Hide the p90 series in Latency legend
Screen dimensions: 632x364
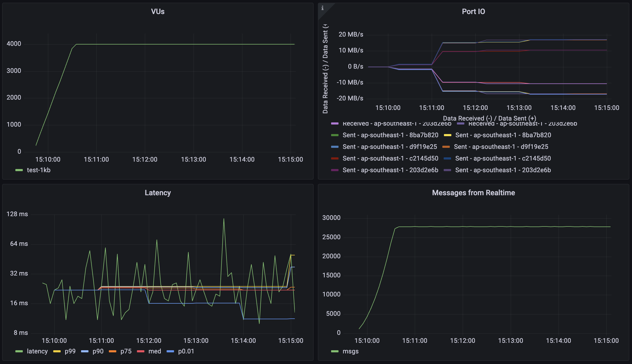point(98,351)
